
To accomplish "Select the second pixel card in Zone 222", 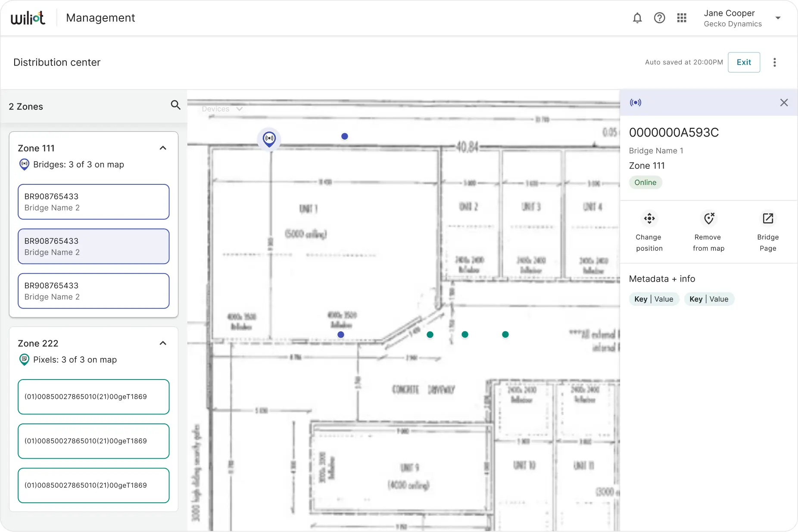I will click(x=94, y=441).
